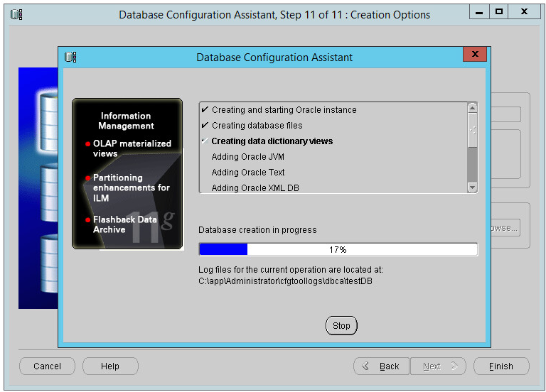Click 'Partitioning enhancements for ILM' banner text
Screen dimensions: 546x392
[132, 187]
